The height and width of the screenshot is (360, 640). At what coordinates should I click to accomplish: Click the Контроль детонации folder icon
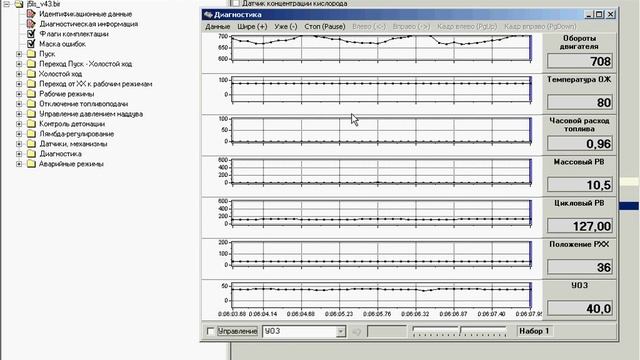tap(31, 124)
